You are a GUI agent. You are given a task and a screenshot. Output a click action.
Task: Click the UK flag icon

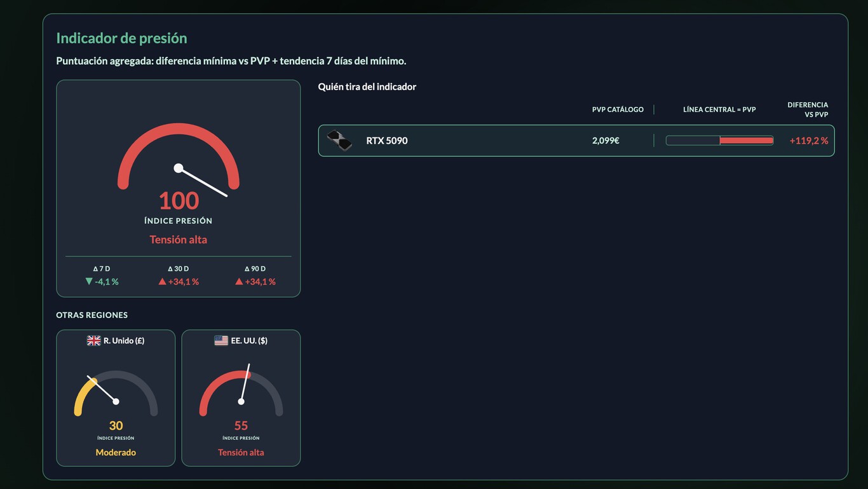point(94,341)
